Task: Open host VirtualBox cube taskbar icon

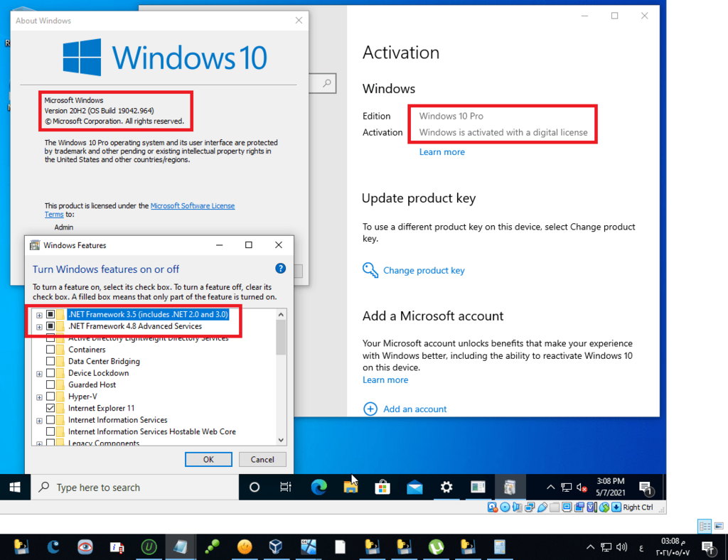Action: 276,547
